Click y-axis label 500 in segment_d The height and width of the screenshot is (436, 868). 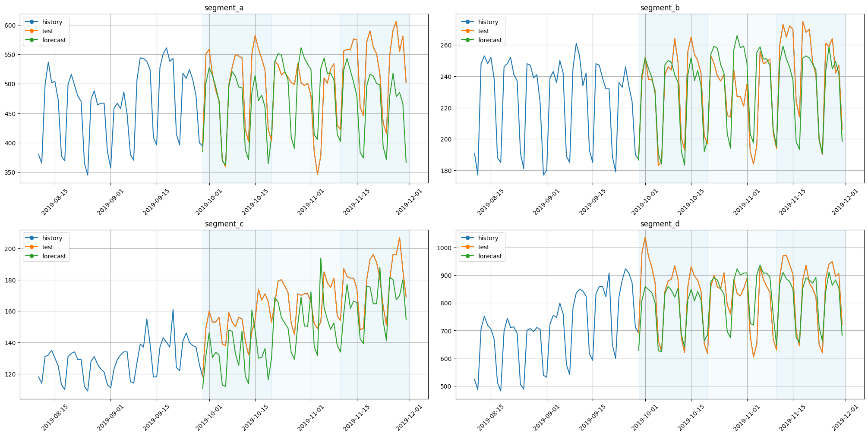(x=447, y=386)
